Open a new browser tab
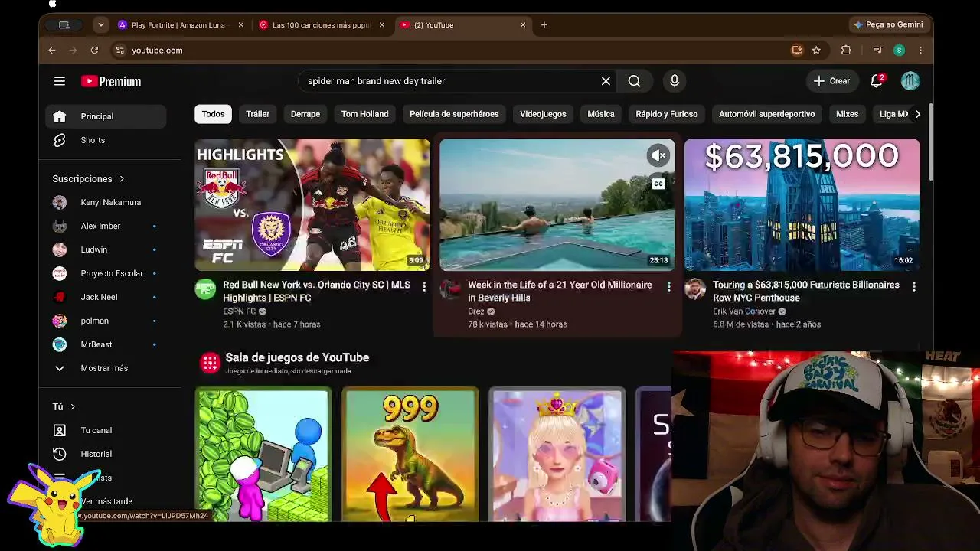Image resolution: width=980 pixels, height=551 pixels. tap(544, 25)
